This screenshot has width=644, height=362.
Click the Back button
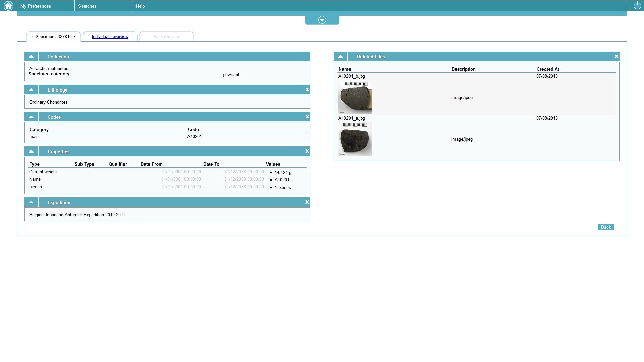tap(606, 227)
